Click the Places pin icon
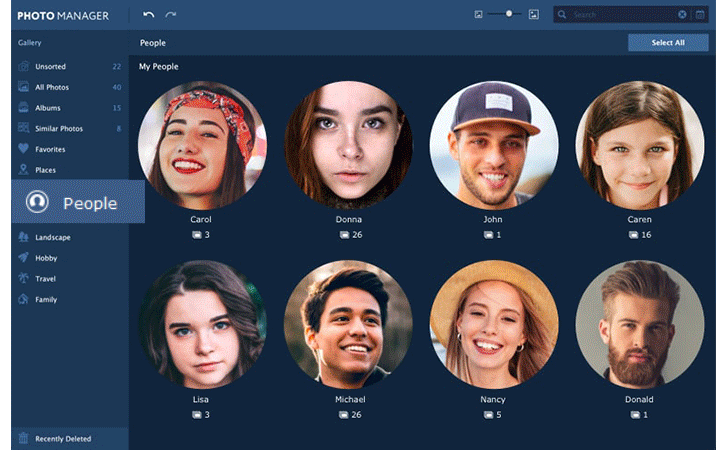The image size is (728, 450). coord(23,170)
